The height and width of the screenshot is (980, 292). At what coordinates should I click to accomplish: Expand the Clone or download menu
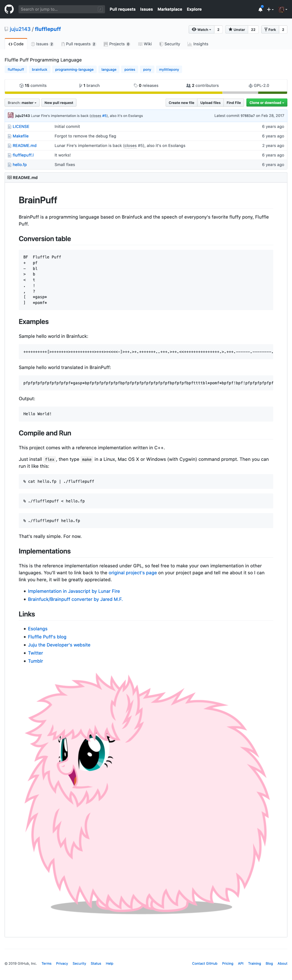click(x=267, y=103)
